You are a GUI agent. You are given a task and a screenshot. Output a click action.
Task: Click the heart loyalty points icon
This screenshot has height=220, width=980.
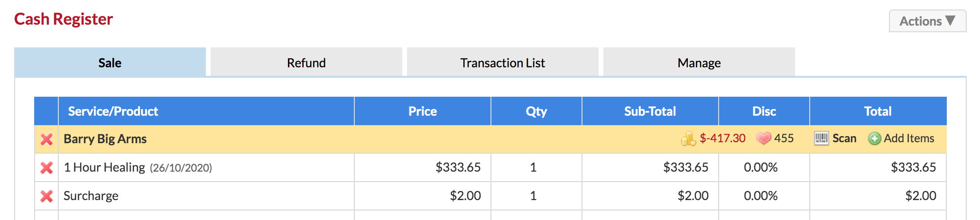(763, 138)
